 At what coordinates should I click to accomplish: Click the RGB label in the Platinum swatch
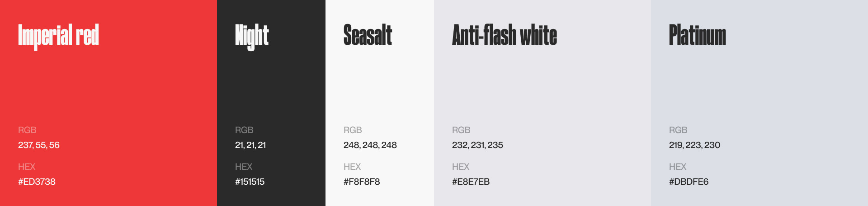pos(678,130)
